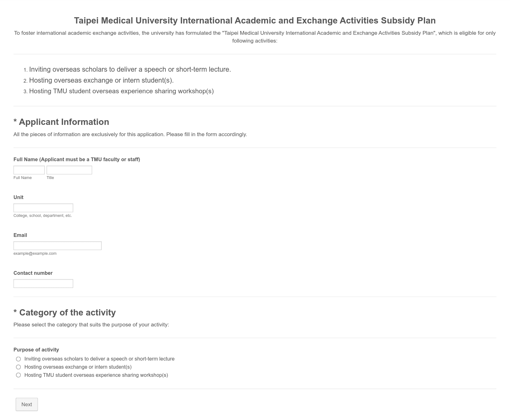Click the Next button
Screen dimensions: 510x420
[x=27, y=404]
